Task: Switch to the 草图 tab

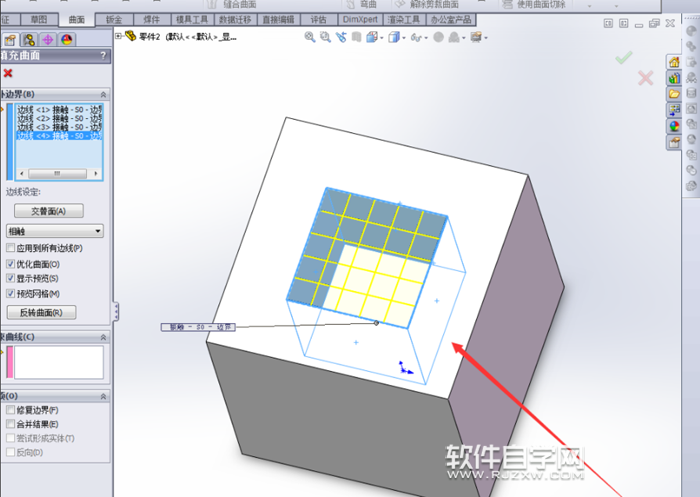Action: 39,20
